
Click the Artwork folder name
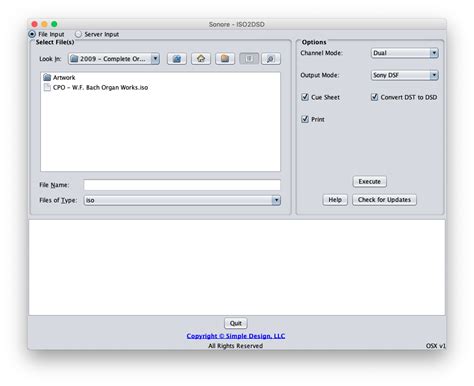[64, 77]
